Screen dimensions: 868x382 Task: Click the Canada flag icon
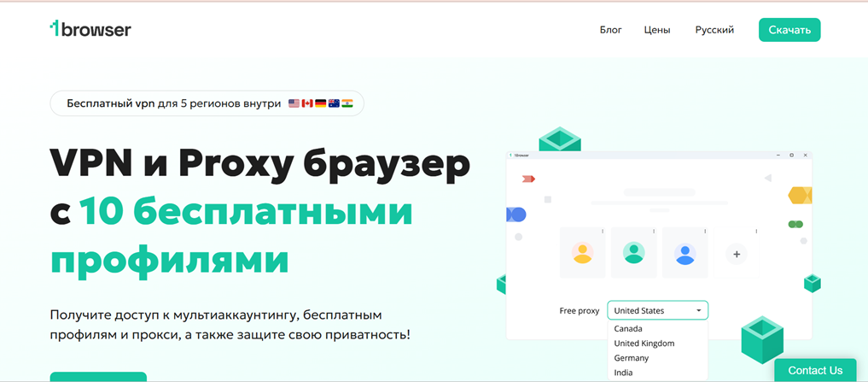click(307, 103)
